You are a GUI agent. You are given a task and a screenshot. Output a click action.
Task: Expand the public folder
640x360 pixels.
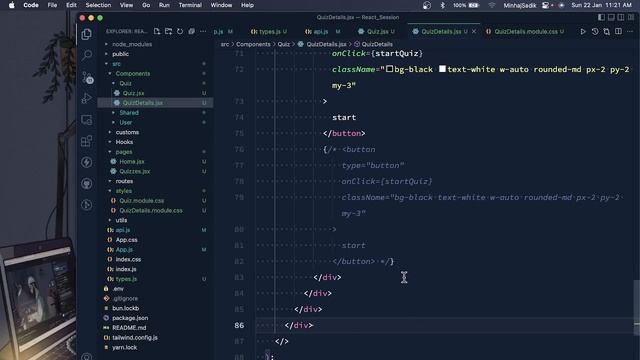point(120,54)
